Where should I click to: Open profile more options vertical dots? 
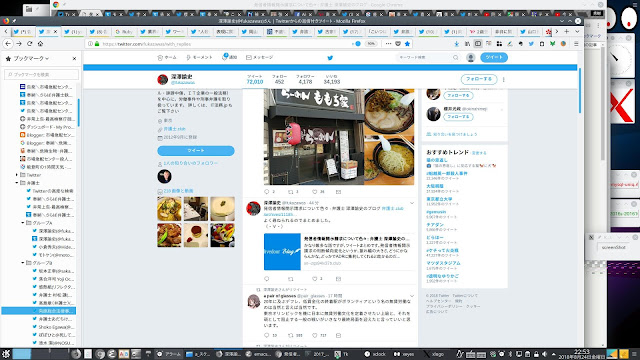504,80
